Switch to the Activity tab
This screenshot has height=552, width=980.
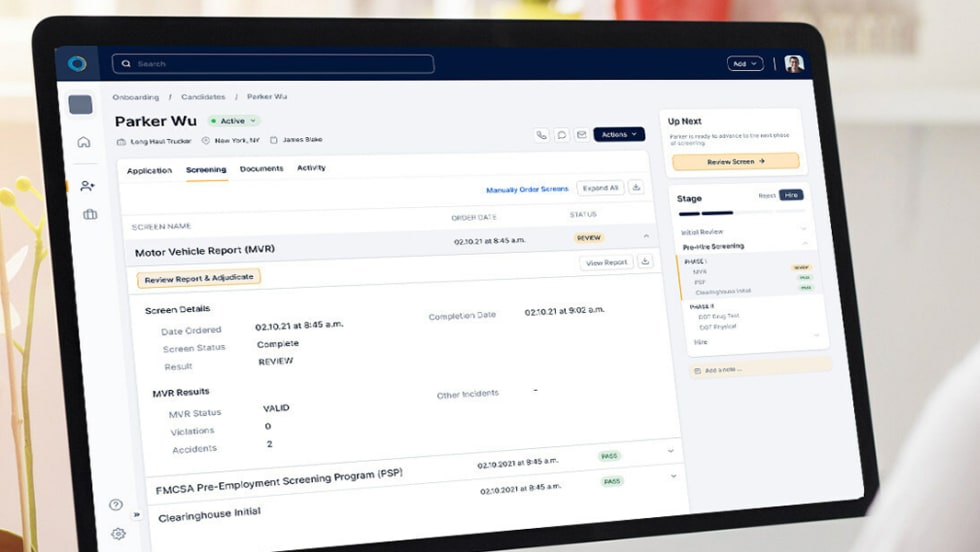(311, 168)
